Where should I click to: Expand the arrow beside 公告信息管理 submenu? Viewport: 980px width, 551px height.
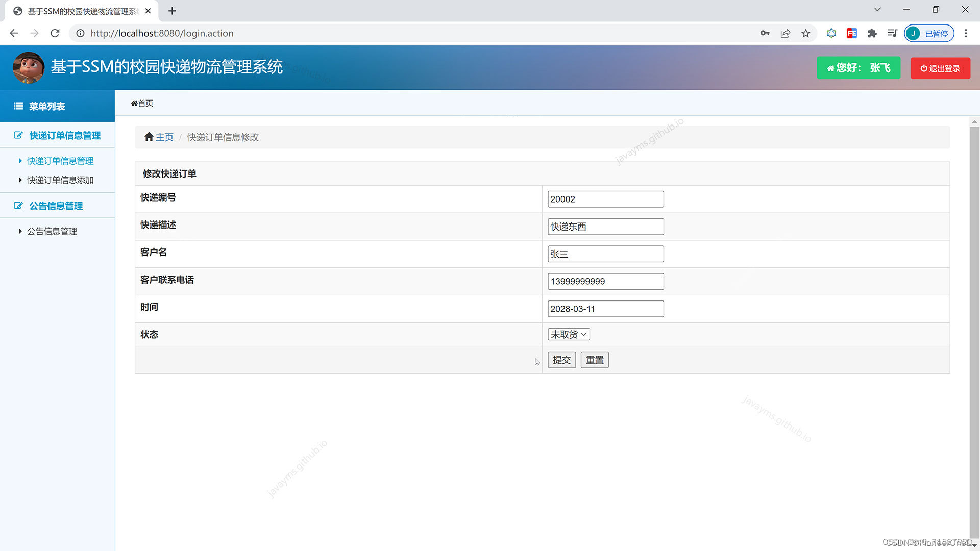(x=20, y=231)
